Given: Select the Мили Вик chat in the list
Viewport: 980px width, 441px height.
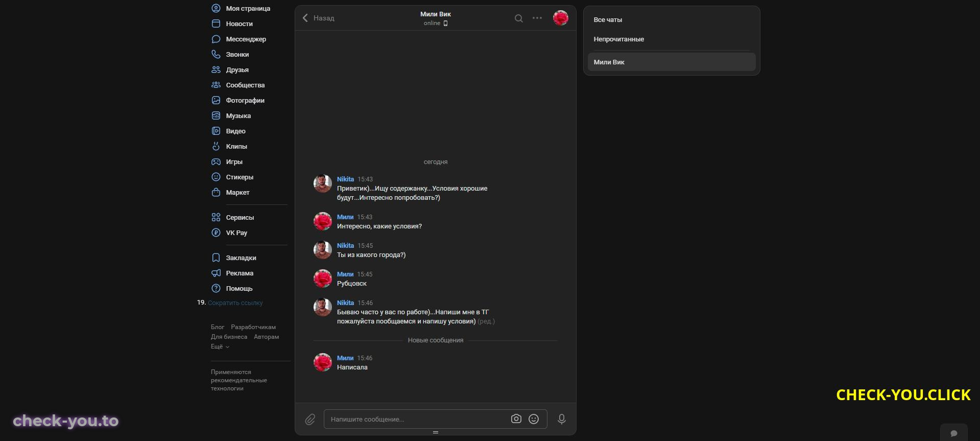Looking at the screenshot, I should 672,62.
